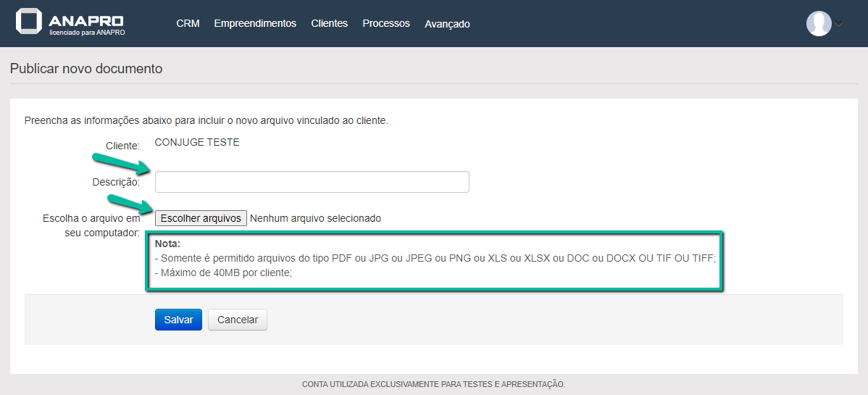Click the footer test account notice
868x395 pixels.
(x=433, y=384)
